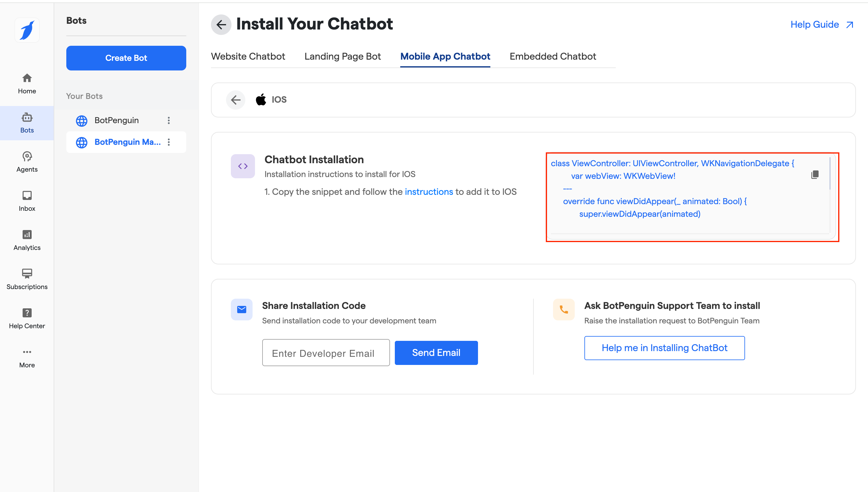Click the code snippet scrollbar
This screenshot has width=868, height=492.
pos(830,174)
